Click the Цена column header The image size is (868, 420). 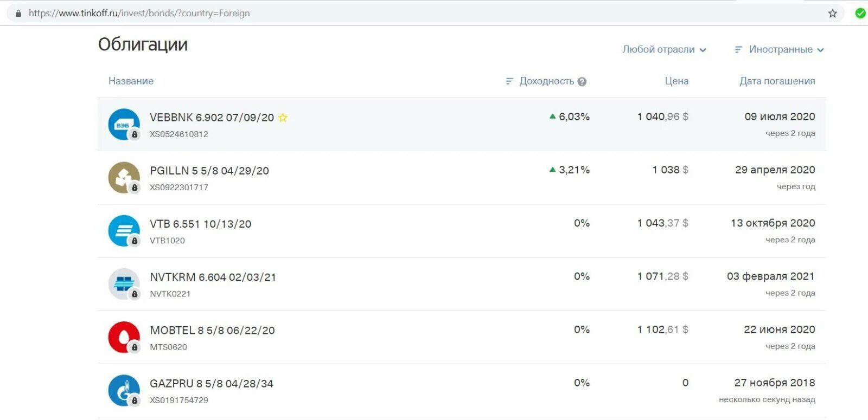[676, 81]
